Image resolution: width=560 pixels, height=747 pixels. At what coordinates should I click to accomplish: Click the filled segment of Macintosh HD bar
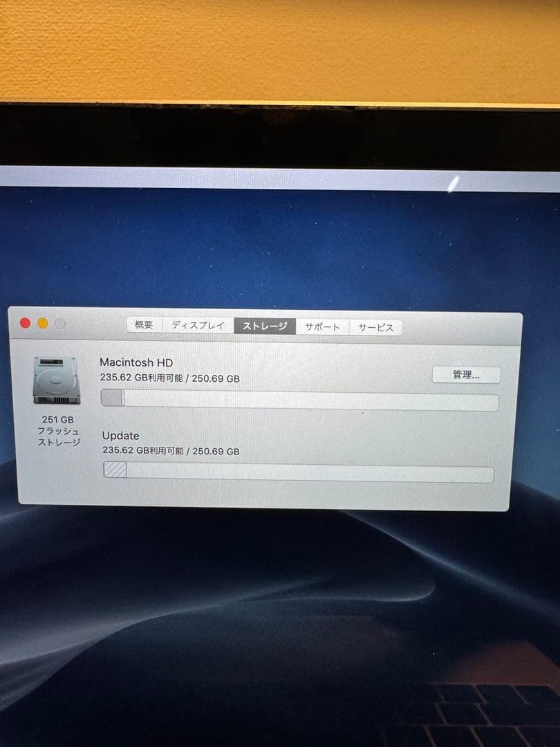point(111,401)
